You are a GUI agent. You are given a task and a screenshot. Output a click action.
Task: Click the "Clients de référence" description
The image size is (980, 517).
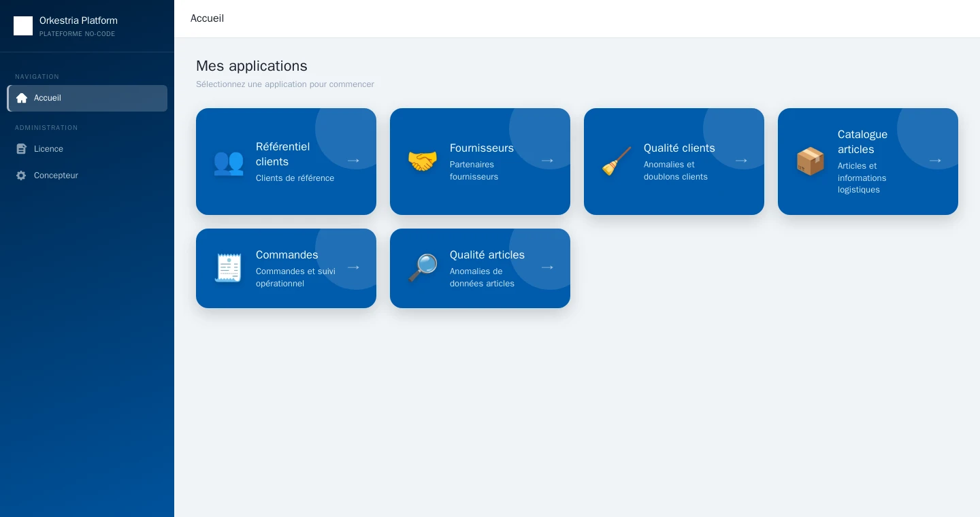coord(295,178)
